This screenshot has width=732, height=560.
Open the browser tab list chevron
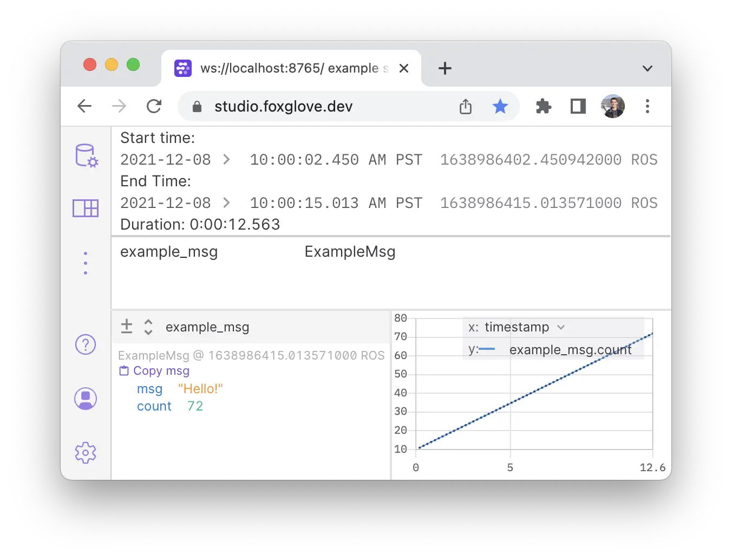(648, 68)
